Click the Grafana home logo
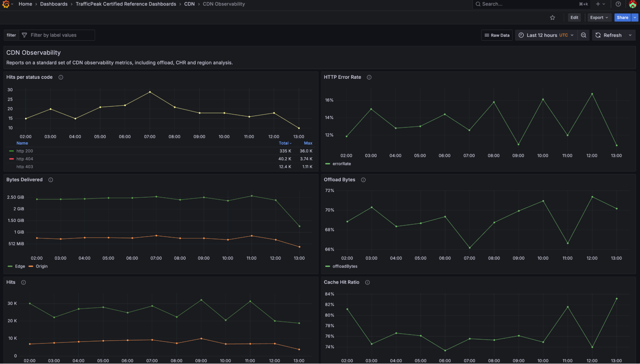 [x=6, y=4]
